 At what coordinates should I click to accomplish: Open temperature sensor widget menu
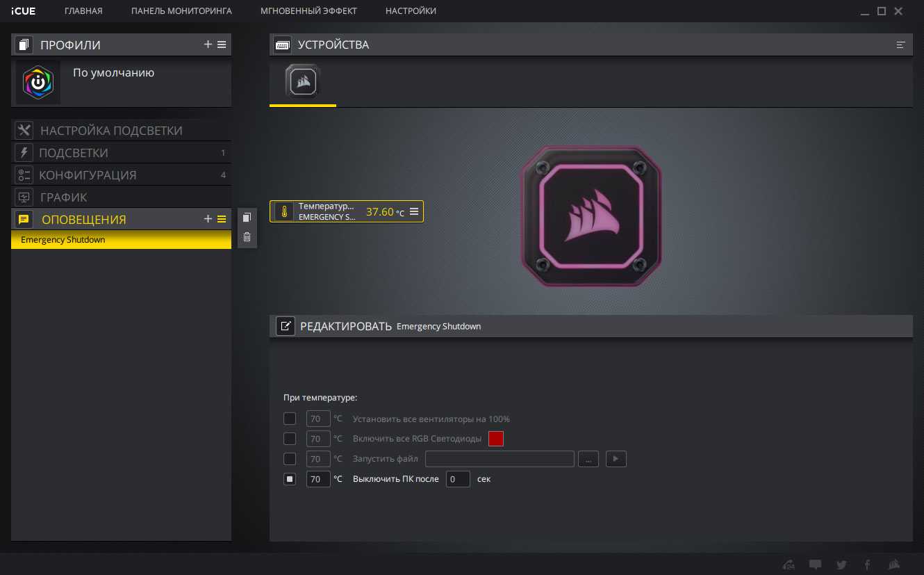pos(414,211)
